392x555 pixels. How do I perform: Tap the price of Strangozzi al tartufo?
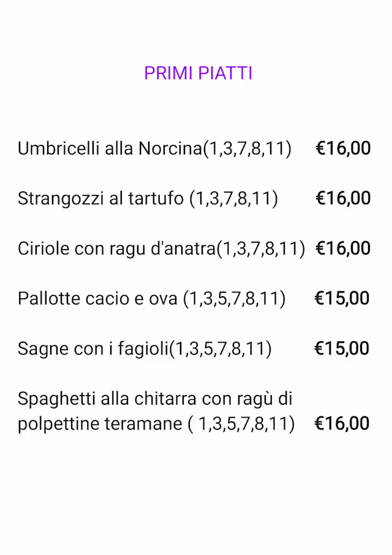(343, 199)
